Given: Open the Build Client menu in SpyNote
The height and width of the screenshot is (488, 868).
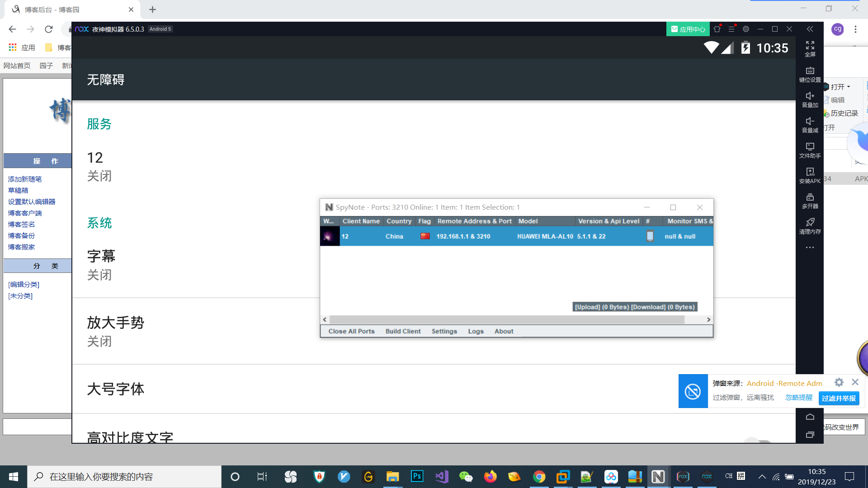Looking at the screenshot, I should pyautogui.click(x=403, y=331).
